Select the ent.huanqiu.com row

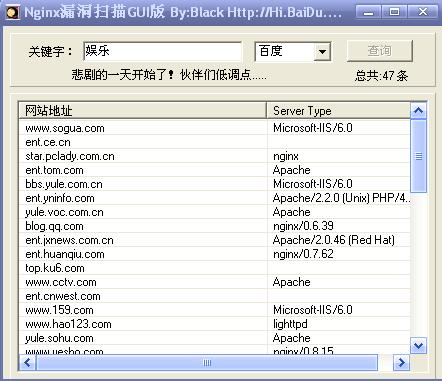[215, 254]
